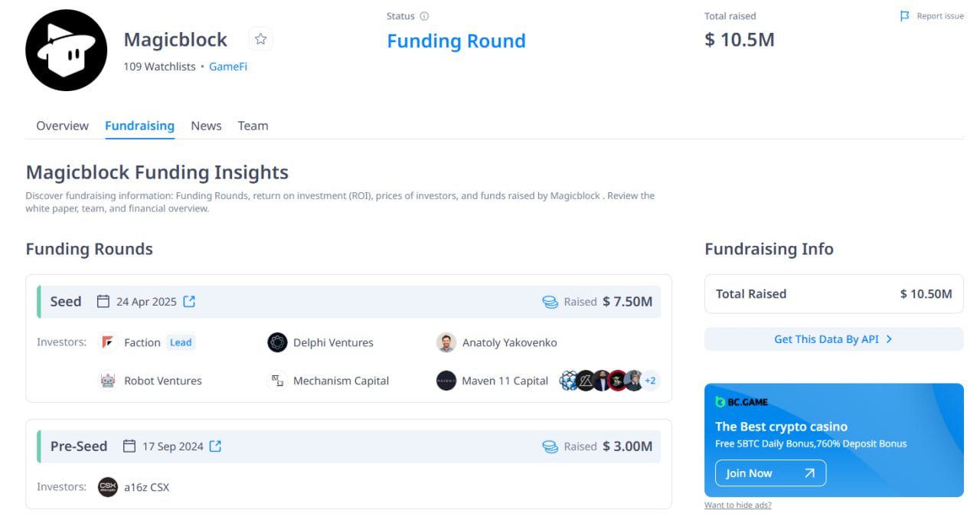Open Anatoly Yakovenko investor profile
Viewport: 980px width, 530px height.
509,342
